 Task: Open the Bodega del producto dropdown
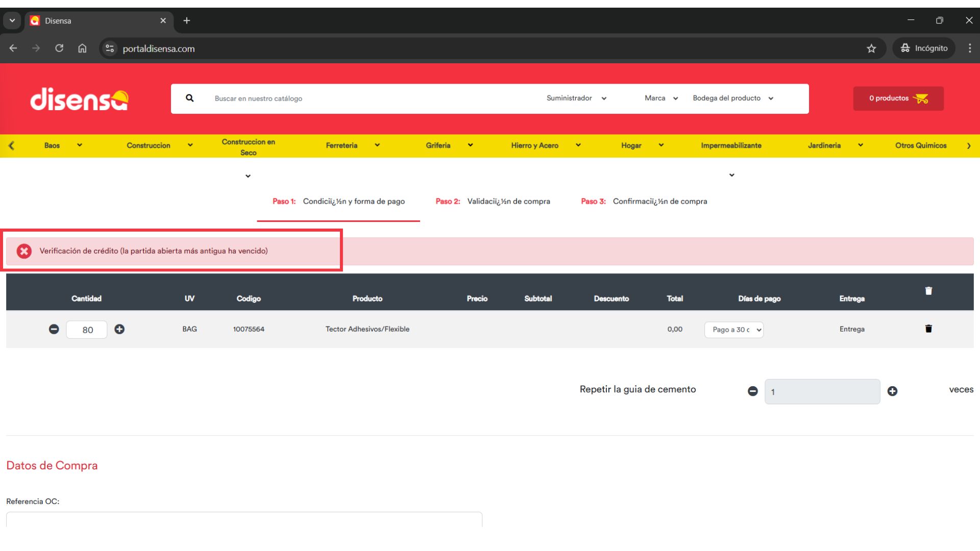(732, 98)
